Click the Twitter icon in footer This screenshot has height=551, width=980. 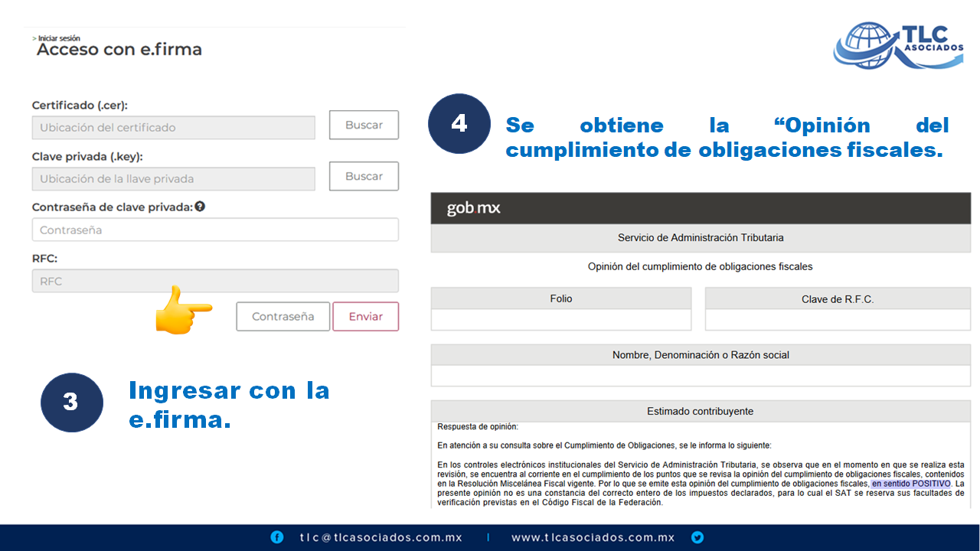[697, 537]
